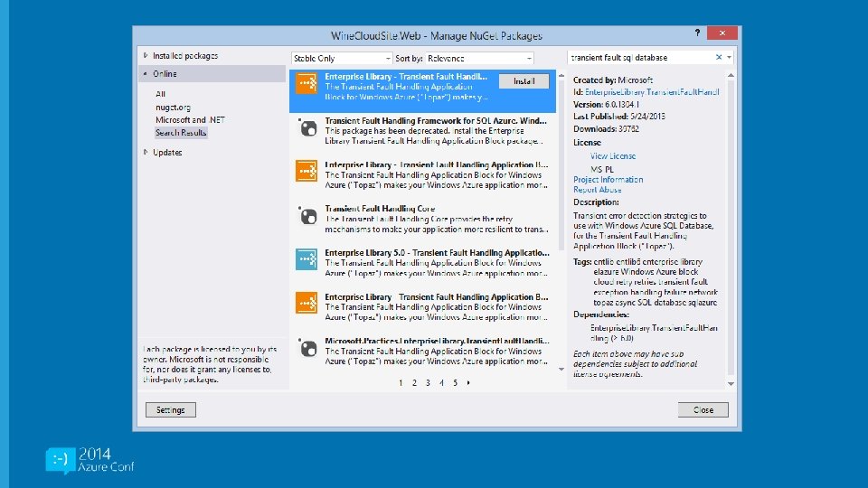Install the selected Enterprise Library package
This screenshot has height=488, width=868.
click(x=524, y=81)
